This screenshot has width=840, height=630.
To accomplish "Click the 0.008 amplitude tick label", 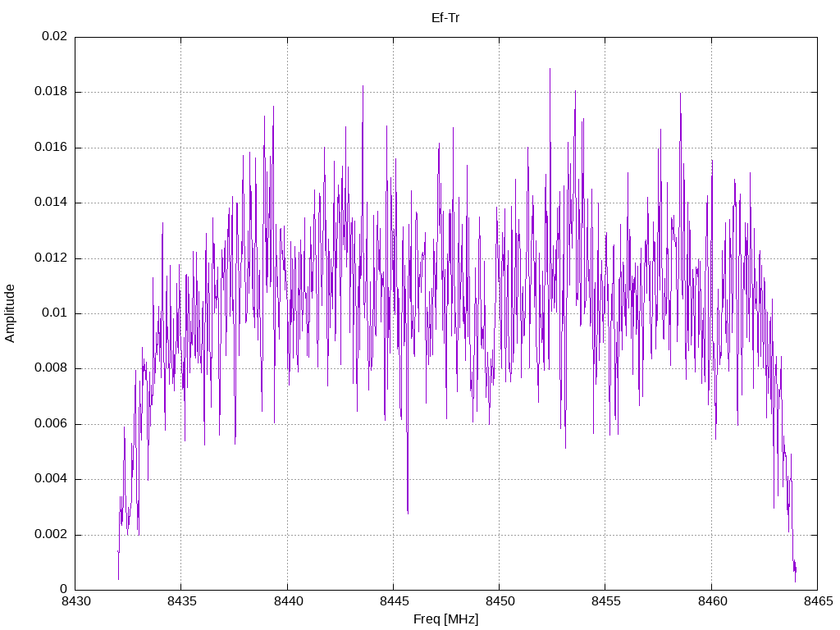I will pyautogui.click(x=52, y=368).
